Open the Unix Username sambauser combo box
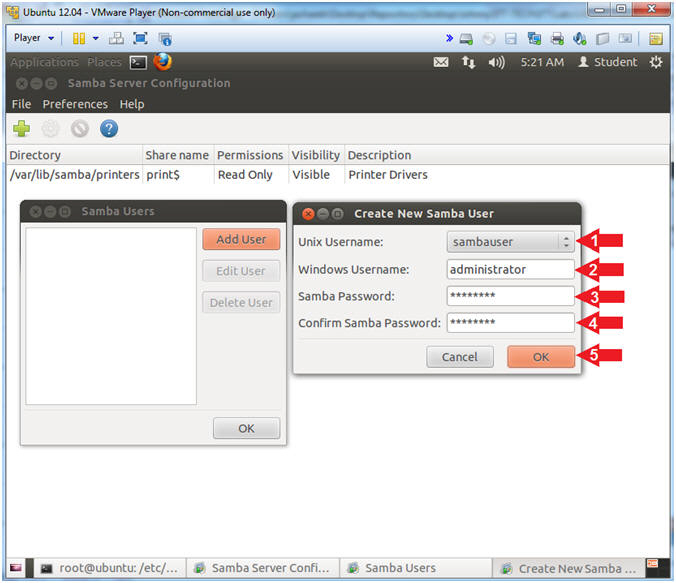The width and height of the screenshot is (676, 583). [x=510, y=242]
